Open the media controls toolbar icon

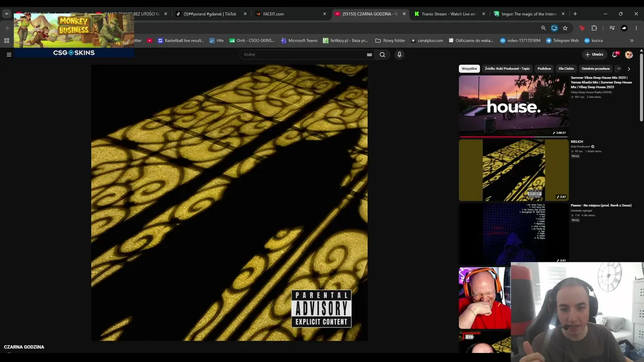point(612,28)
